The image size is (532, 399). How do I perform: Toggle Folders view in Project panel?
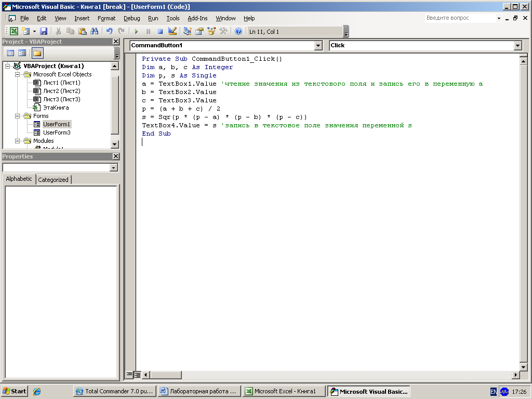click(37, 53)
